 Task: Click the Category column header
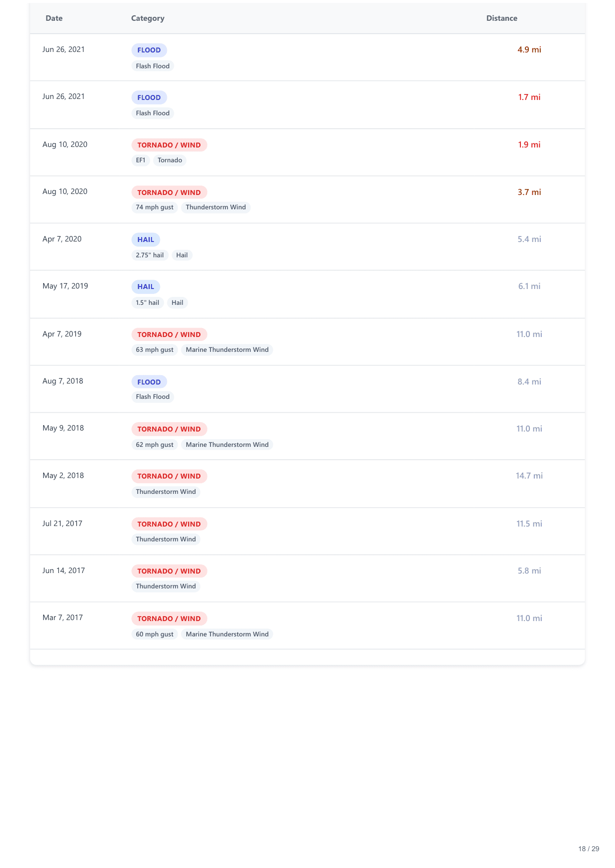click(x=148, y=18)
